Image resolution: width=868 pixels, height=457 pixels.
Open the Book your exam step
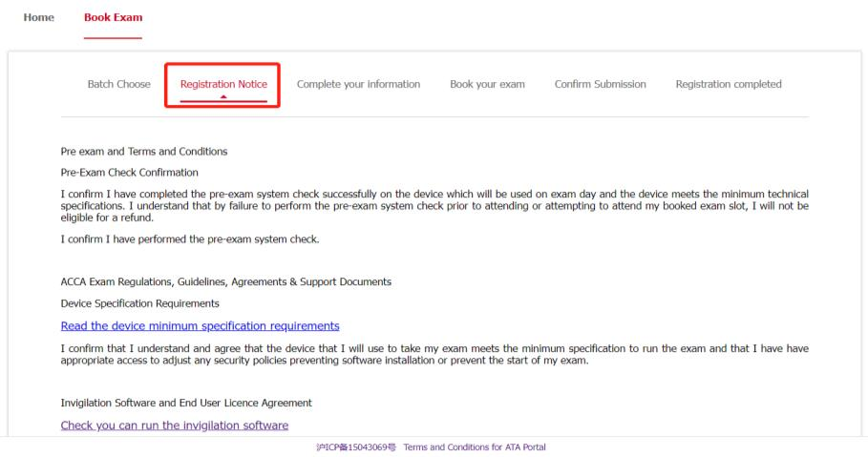487,84
